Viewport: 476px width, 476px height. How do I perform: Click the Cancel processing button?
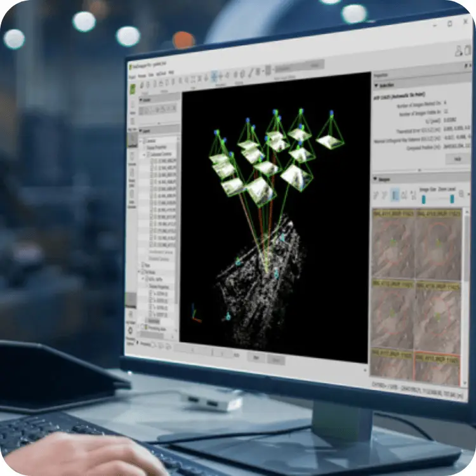[276, 360]
